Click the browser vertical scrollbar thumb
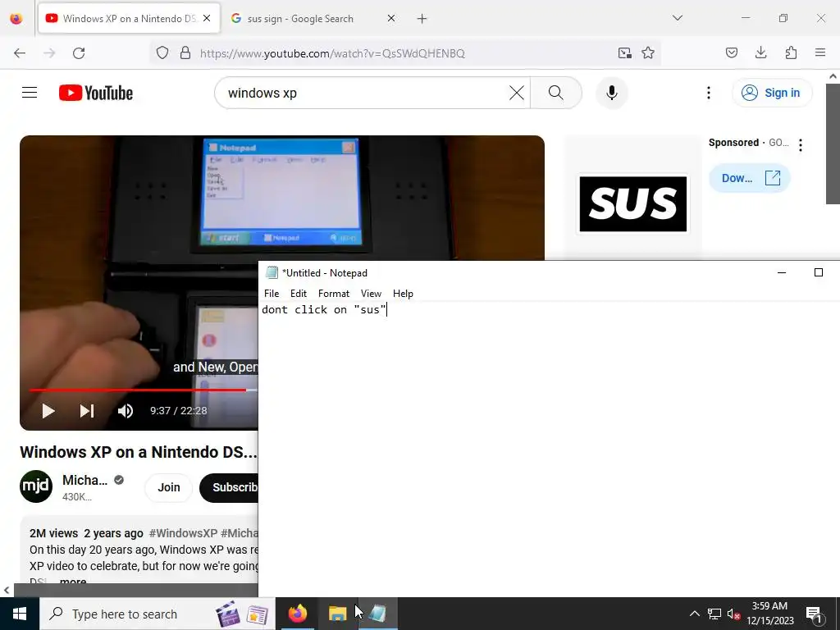The image size is (840, 630). [x=833, y=144]
